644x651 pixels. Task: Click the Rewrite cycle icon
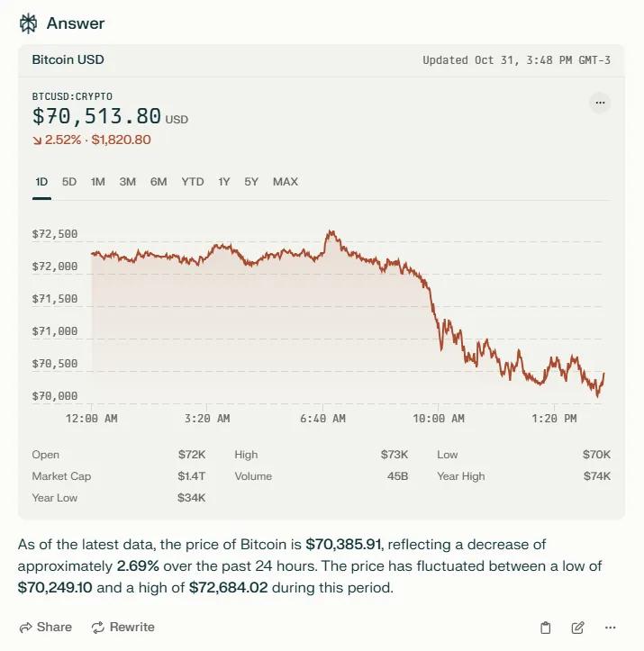pyautogui.click(x=97, y=627)
